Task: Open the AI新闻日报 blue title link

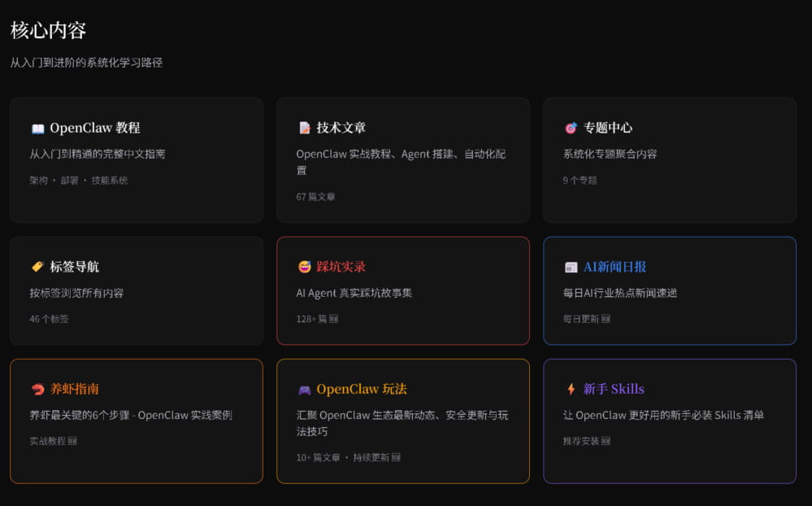Action: (x=614, y=267)
